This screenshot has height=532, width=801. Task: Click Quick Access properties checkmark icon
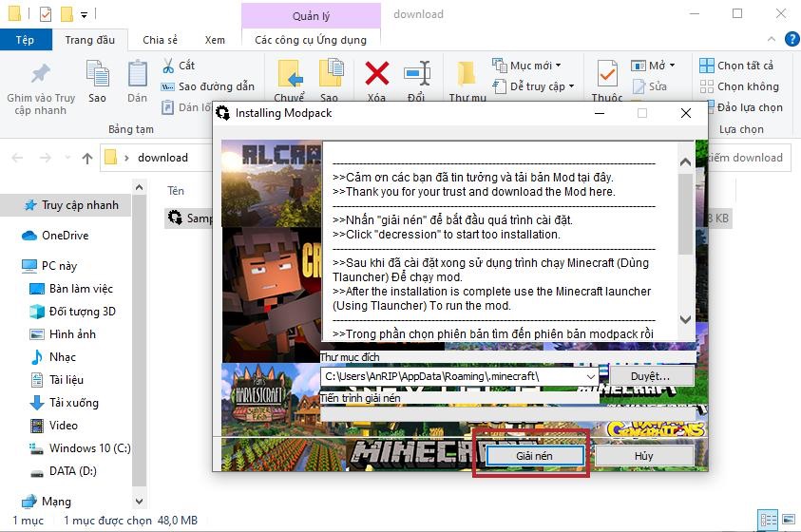(46, 14)
